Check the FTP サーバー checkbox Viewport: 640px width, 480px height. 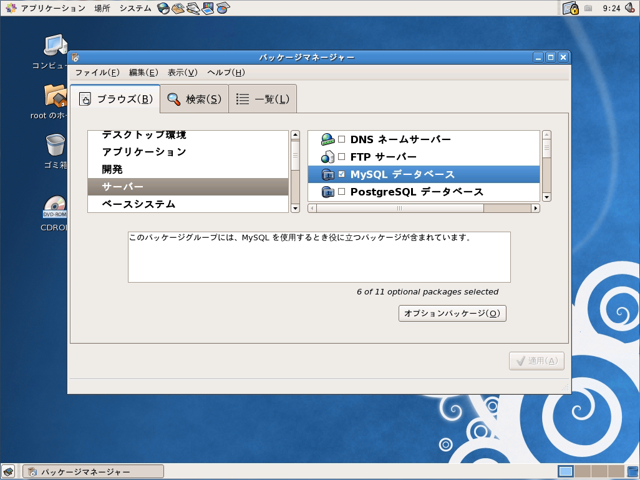pos(342,157)
